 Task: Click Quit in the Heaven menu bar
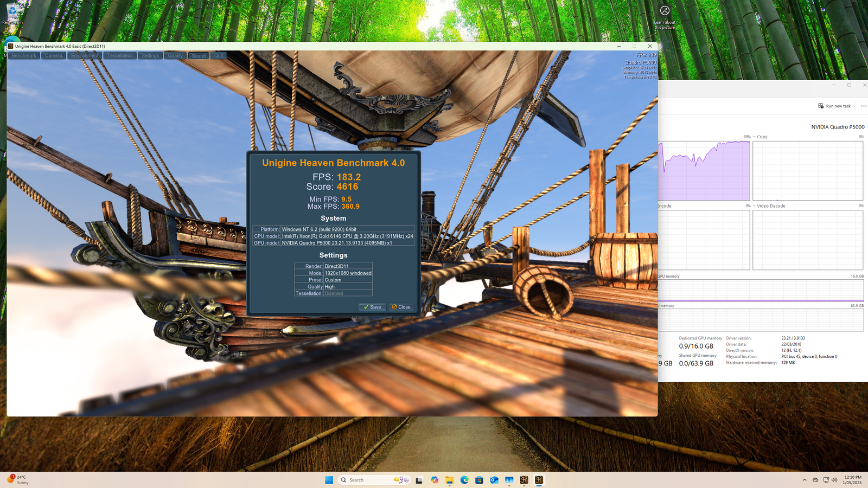219,56
